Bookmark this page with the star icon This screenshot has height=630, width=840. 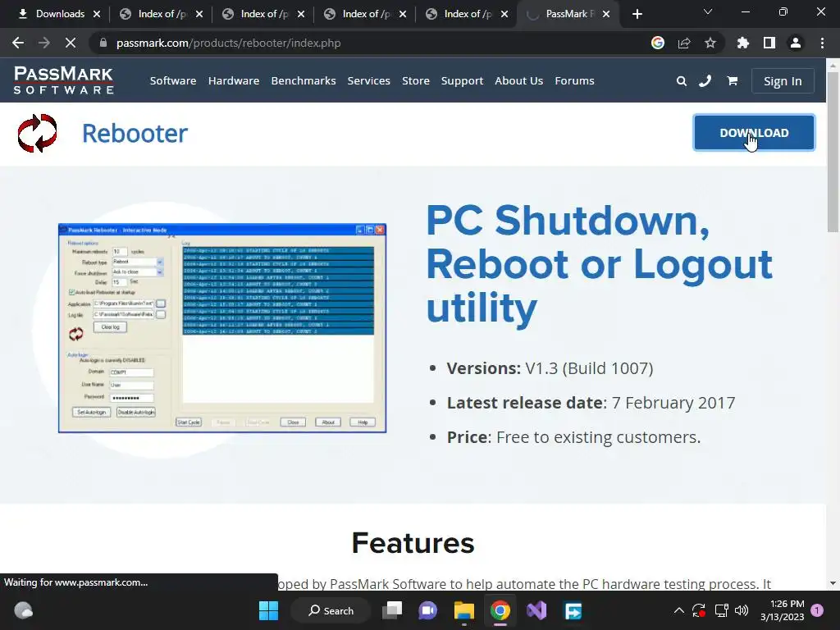[x=710, y=43]
